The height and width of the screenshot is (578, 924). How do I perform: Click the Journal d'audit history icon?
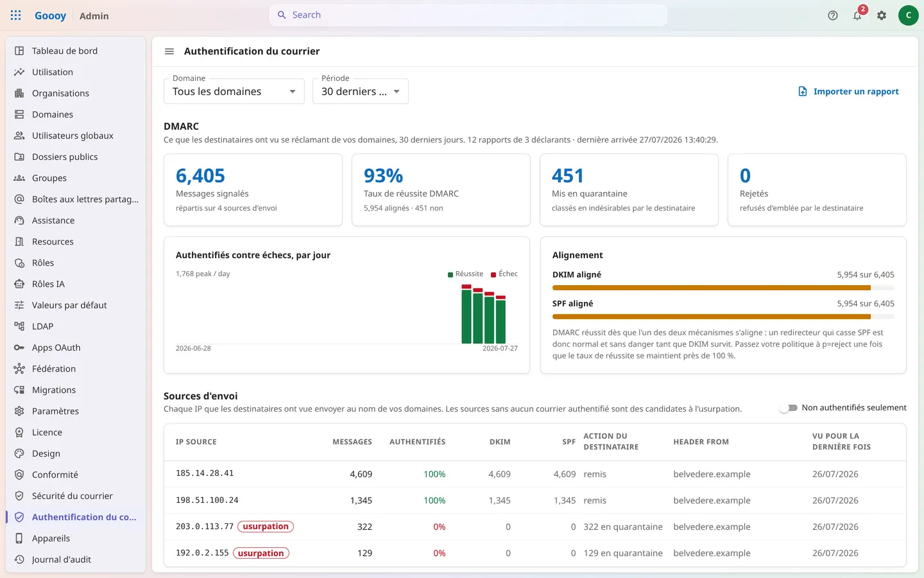pos(19,559)
